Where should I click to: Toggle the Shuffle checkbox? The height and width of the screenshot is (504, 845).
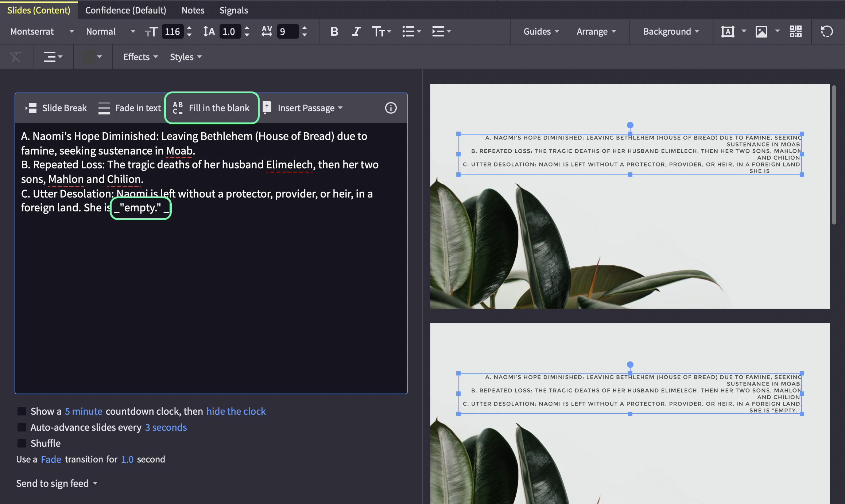click(x=22, y=443)
